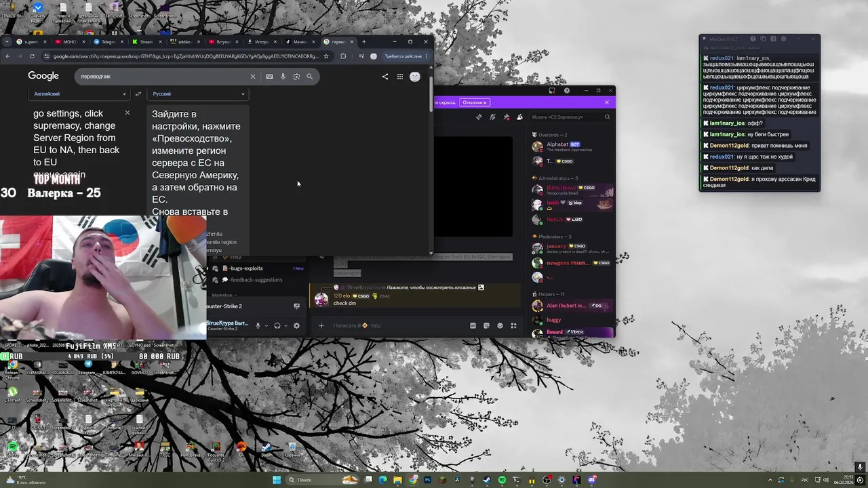Open Discord notification settings icon in header
Image resolution: width=868 pixels, height=488 pixels.
click(x=493, y=117)
